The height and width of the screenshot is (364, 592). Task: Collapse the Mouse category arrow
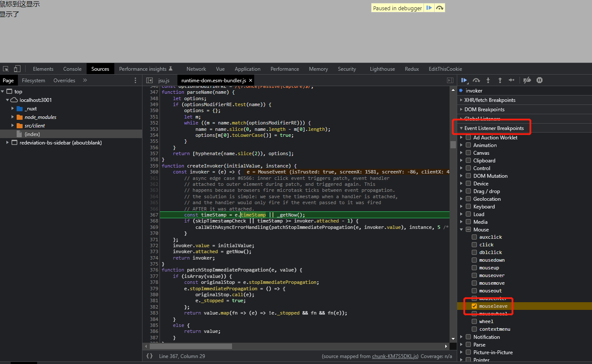[461, 229]
